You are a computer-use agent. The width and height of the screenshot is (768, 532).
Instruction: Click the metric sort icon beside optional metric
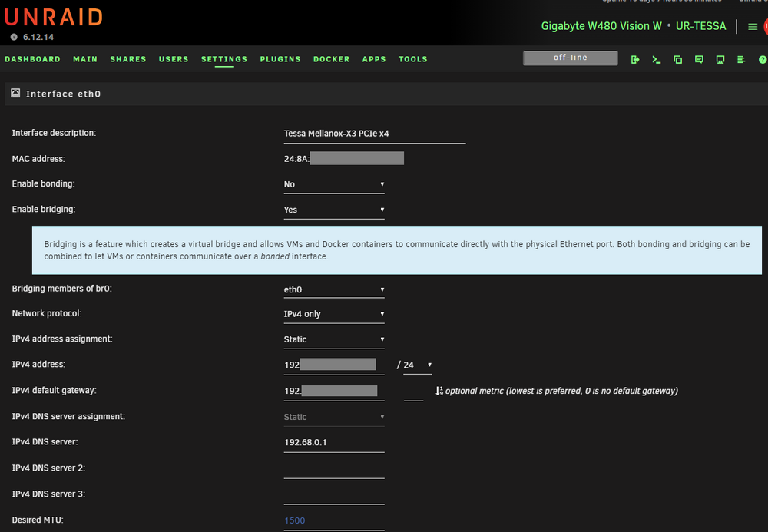click(x=439, y=391)
